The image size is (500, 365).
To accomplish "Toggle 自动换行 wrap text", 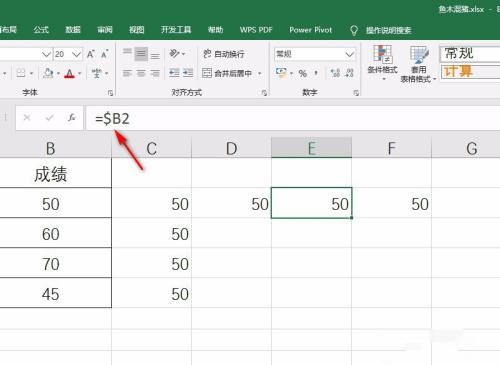I will pos(224,54).
